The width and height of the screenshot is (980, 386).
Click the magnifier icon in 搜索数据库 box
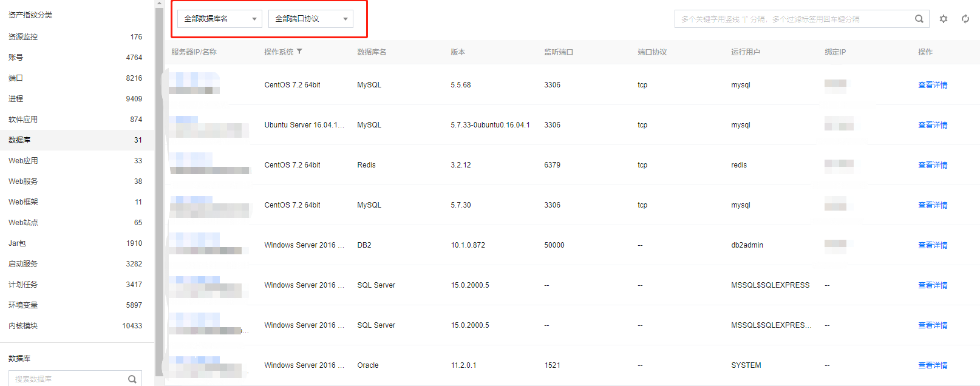tap(132, 379)
